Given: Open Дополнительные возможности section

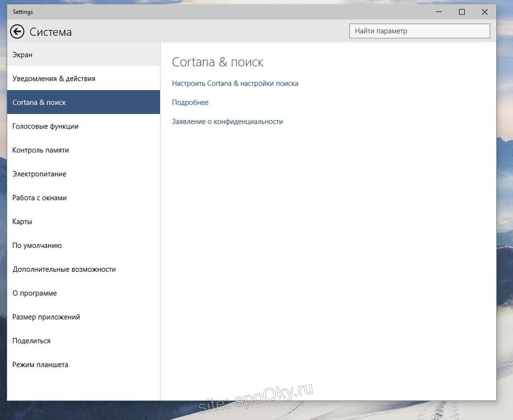Looking at the screenshot, I should pos(83,269).
